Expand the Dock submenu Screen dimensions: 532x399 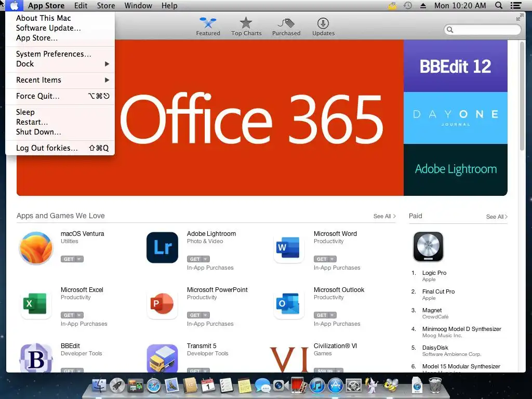(60, 64)
